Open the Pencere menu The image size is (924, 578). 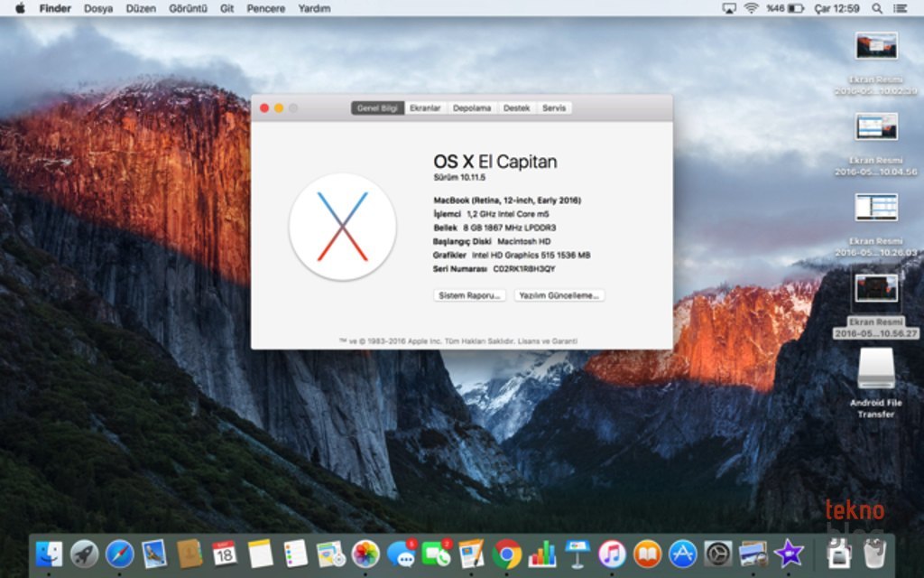pos(266,8)
